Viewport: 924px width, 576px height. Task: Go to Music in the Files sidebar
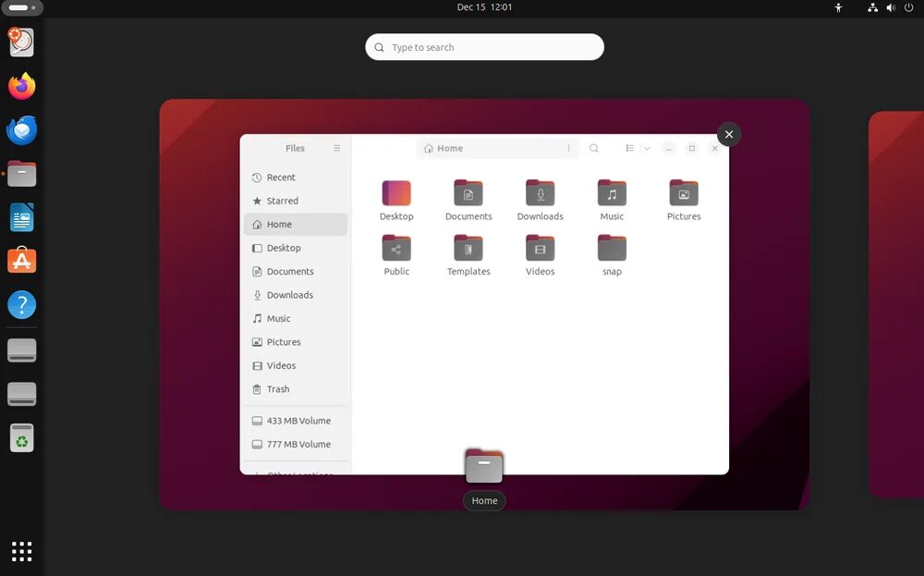(296, 319)
